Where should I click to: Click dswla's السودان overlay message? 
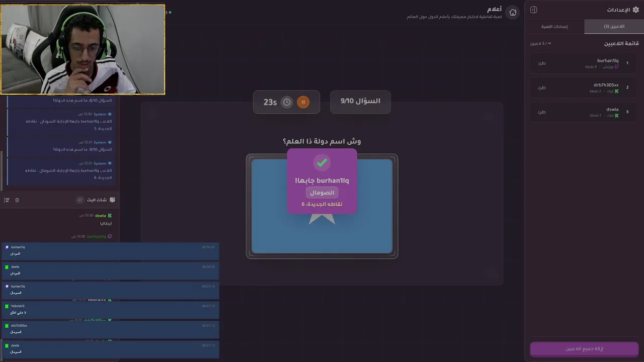click(x=110, y=270)
